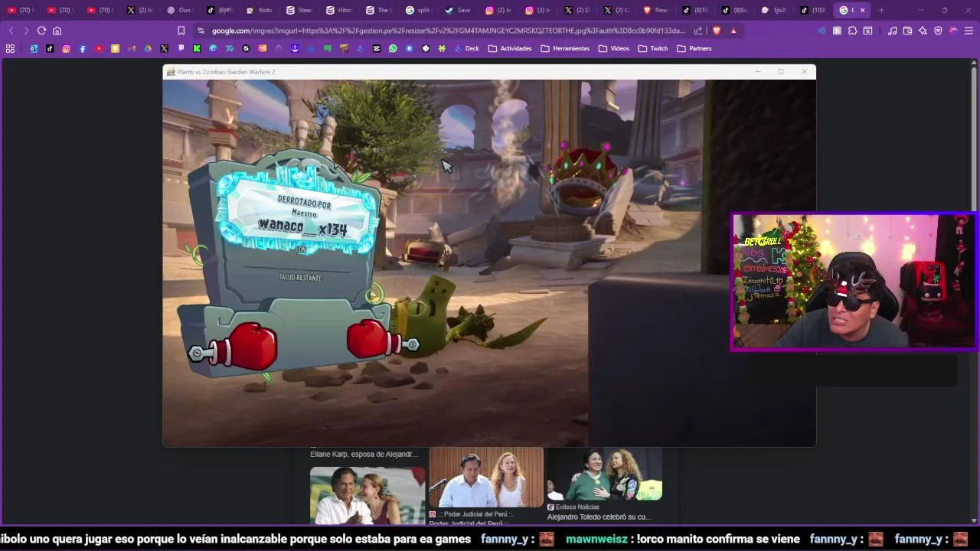Screen dimensions: 980x551
Task: Open the WhatsApp bookmark icon
Action: point(393,48)
